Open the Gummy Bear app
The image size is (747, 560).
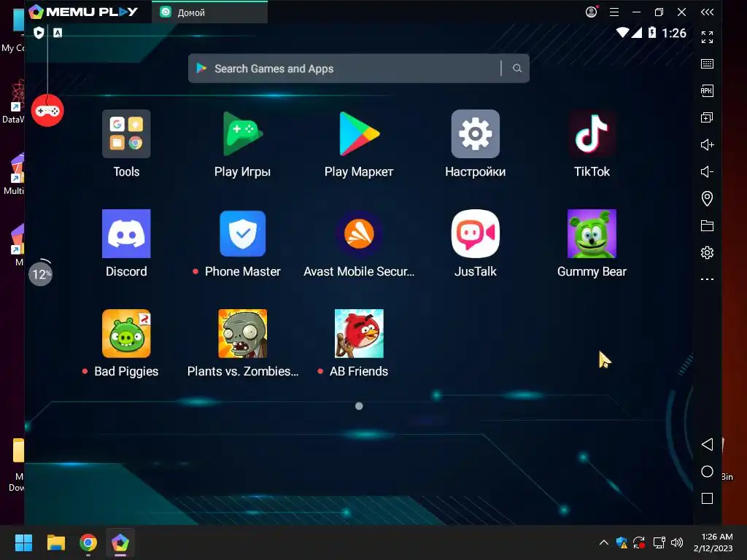[x=592, y=234]
